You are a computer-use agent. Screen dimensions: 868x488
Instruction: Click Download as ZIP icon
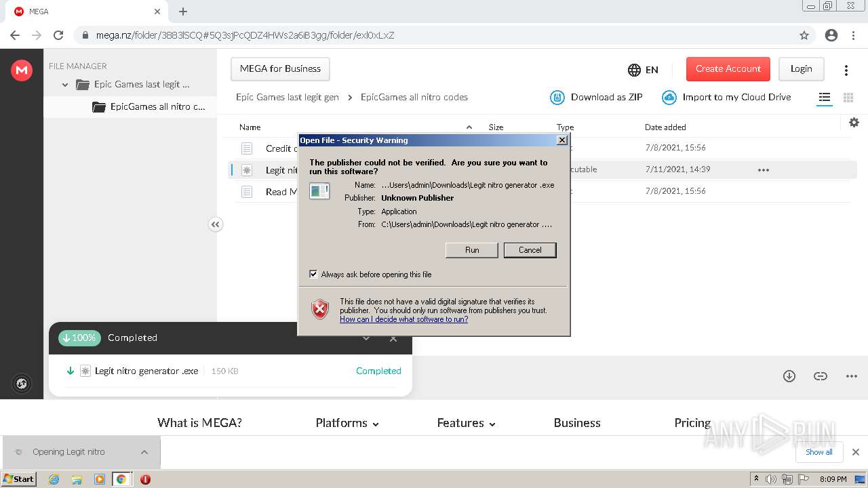(x=557, y=98)
